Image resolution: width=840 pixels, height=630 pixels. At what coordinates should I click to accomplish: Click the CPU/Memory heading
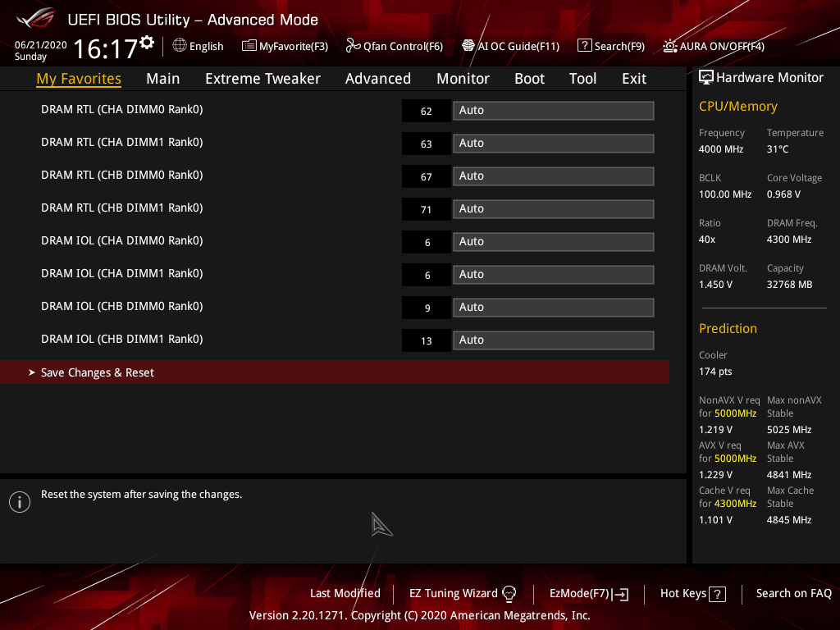737,106
